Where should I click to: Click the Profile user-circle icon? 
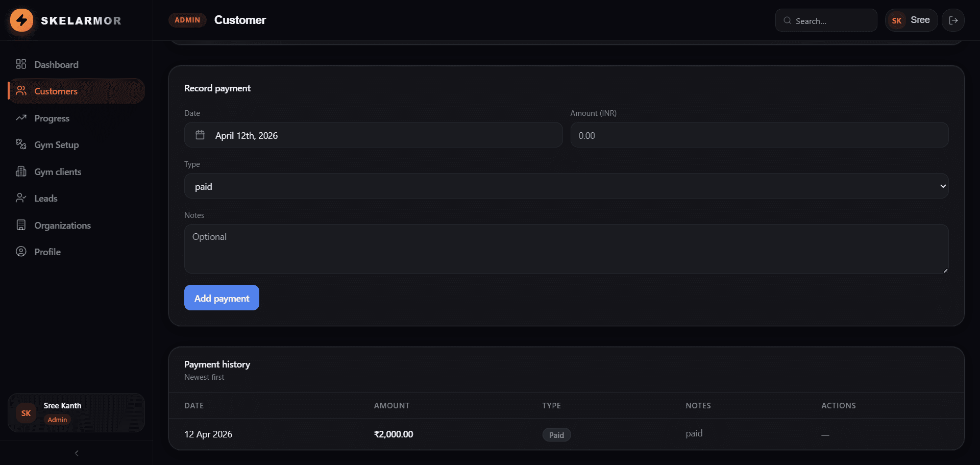21,252
